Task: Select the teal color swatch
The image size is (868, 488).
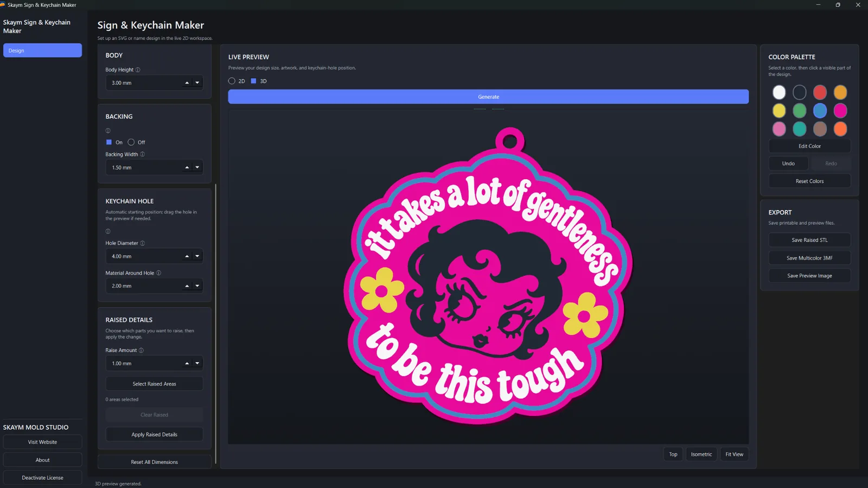Action: point(800,129)
